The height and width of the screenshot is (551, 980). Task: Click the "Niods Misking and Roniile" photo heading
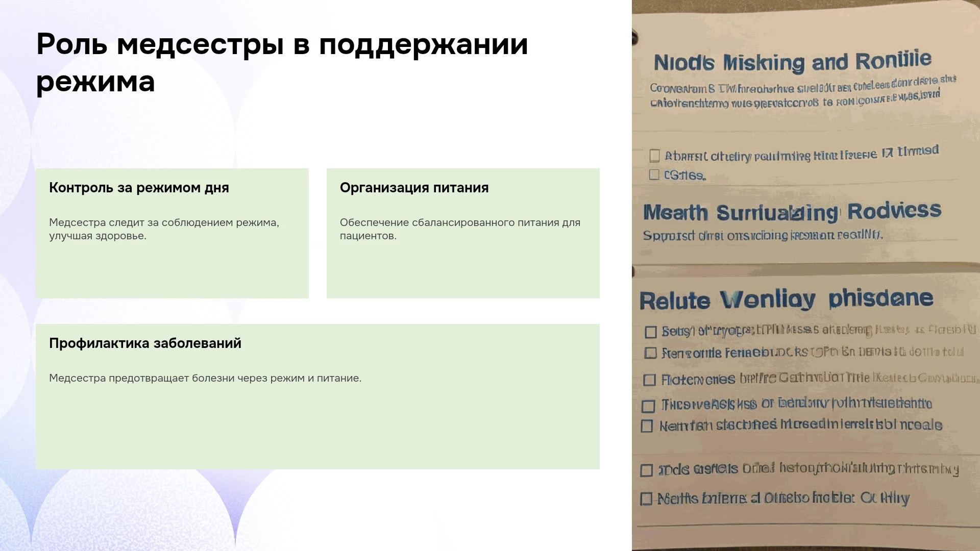[793, 62]
